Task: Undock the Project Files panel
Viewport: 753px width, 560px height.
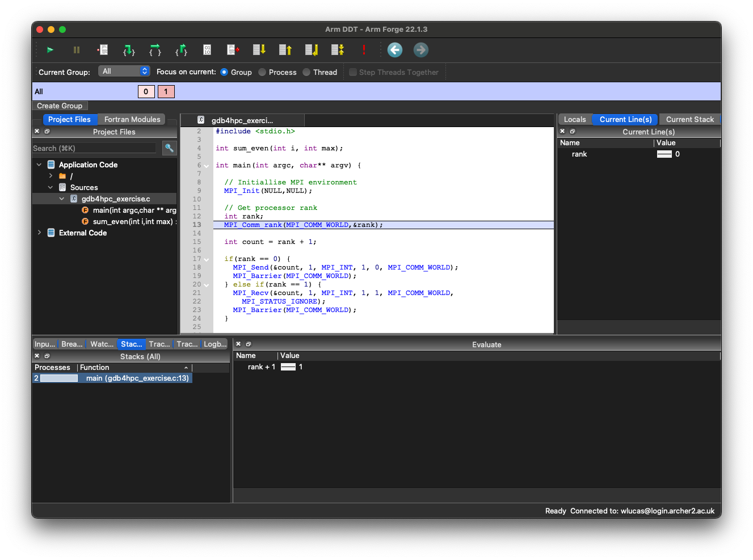Action: 47,131
